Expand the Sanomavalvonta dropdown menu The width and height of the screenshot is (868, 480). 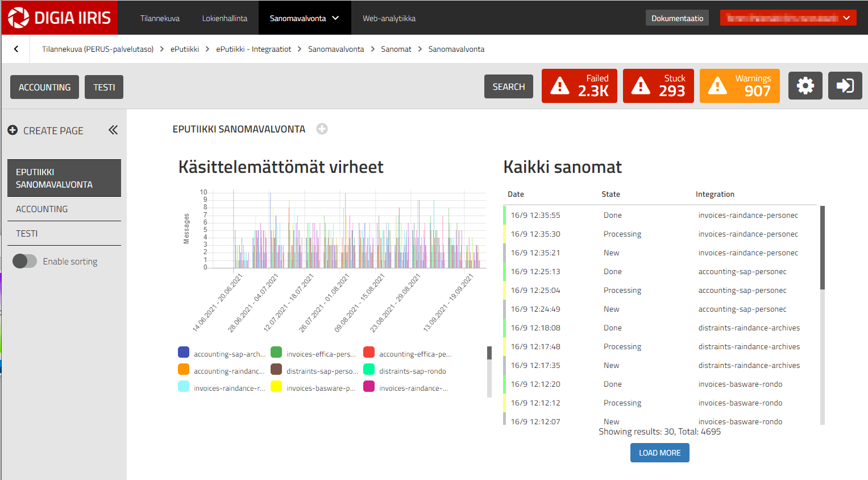[305, 18]
